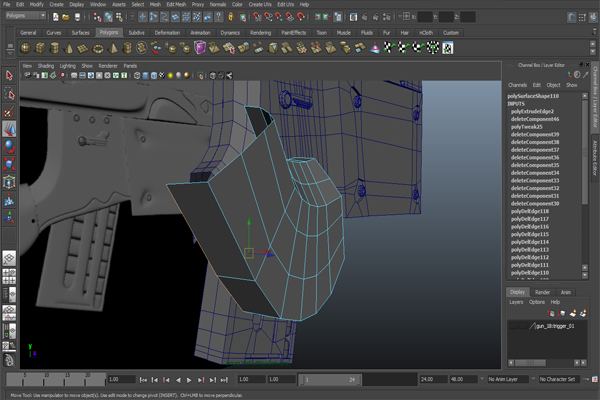Viewport: 600px width, 400px height.
Task: Create a polygon cube from shelf
Action: [40, 48]
